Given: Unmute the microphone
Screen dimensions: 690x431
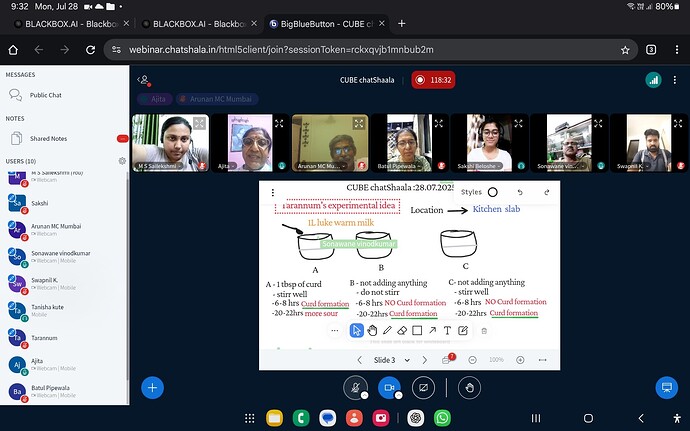Looking at the screenshot, I should pos(355,388).
